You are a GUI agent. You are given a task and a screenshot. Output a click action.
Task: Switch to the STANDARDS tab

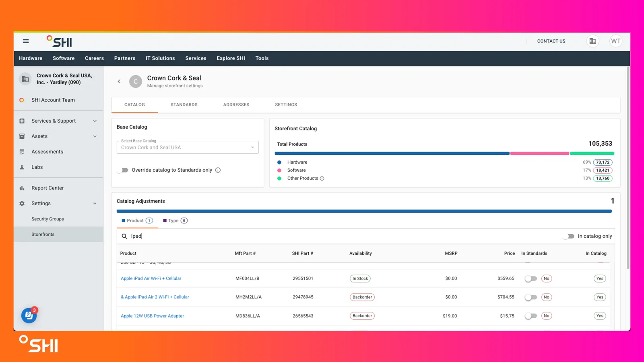click(x=184, y=105)
